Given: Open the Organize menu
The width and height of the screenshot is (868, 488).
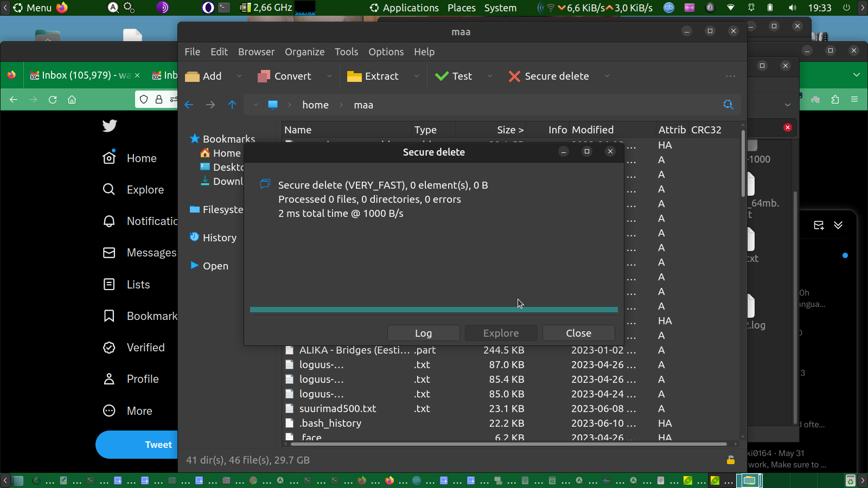Looking at the screenshot, I should point(304,52).
